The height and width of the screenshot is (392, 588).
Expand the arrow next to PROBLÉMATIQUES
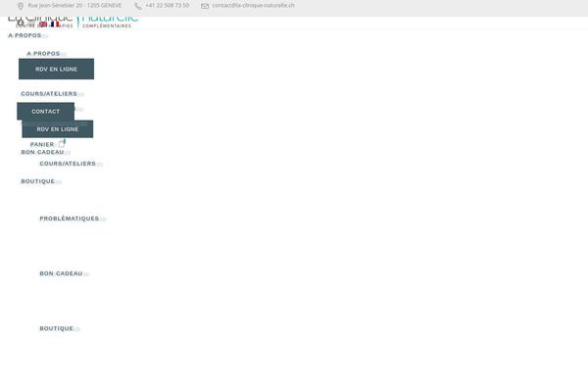pos(103,220)
